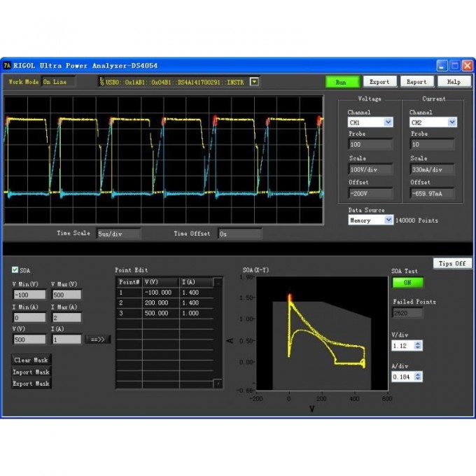Image resolution: width=476 pixels, height=476 pixels.
Task: Click the Export button
Action: pos(380,82)
